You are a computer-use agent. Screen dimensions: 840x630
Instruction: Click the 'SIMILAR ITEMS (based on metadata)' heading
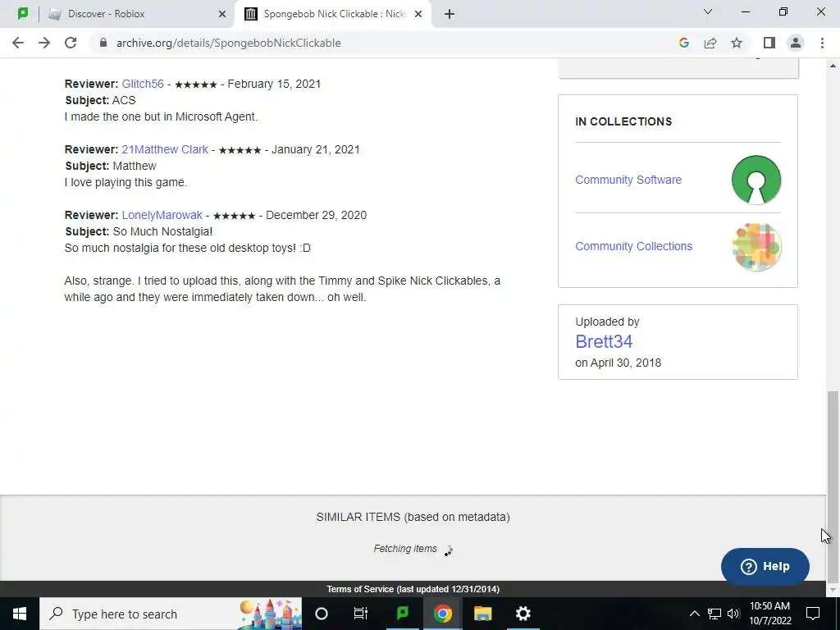coord(413,518)
